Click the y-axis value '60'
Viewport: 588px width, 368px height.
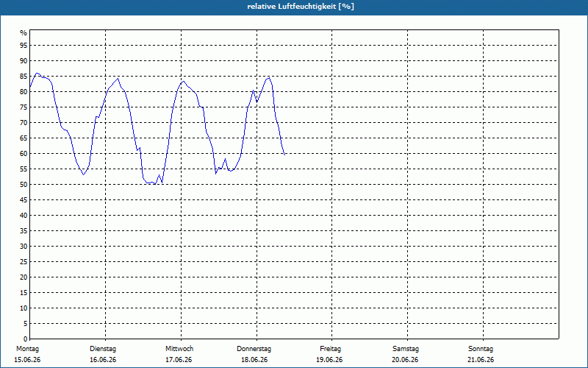click(24, 154)
